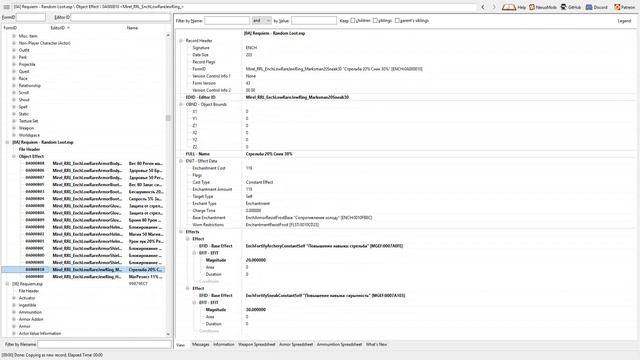Collapse the OBND - Object Bounds section
640x360 pixels.
(x=181, y=104)
